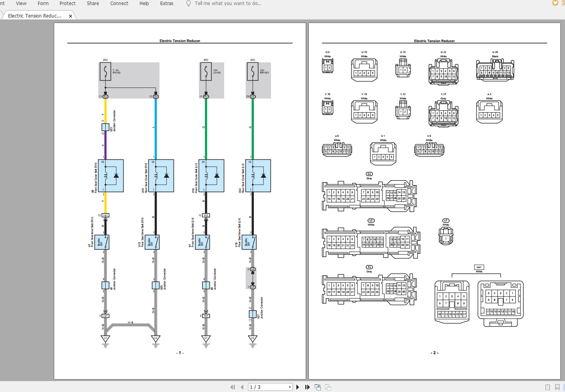Click the 'Tell me what you want' search box
Image resolution: width=565 pixels, height=392 pixels.
(x=228, y=4)
